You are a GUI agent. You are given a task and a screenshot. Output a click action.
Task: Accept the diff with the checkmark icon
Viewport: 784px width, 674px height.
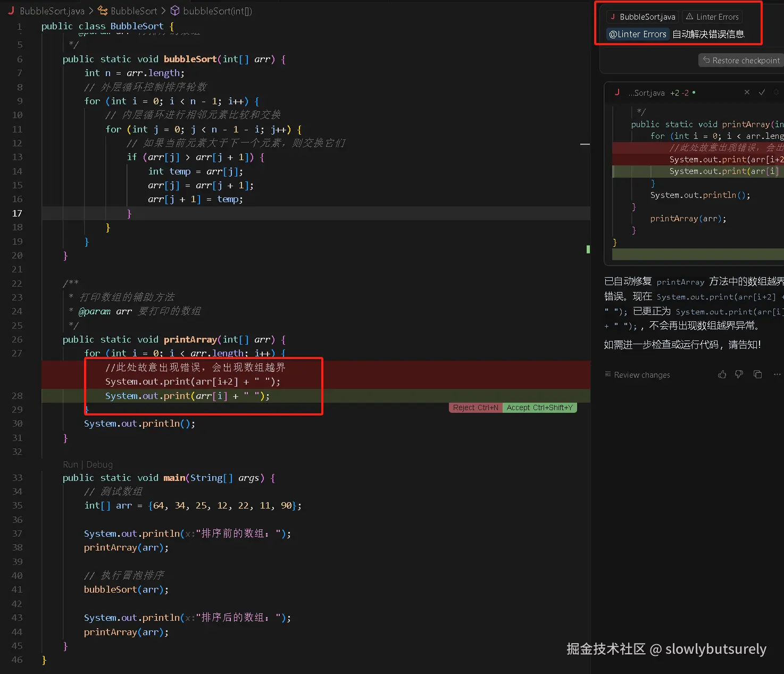762,92
